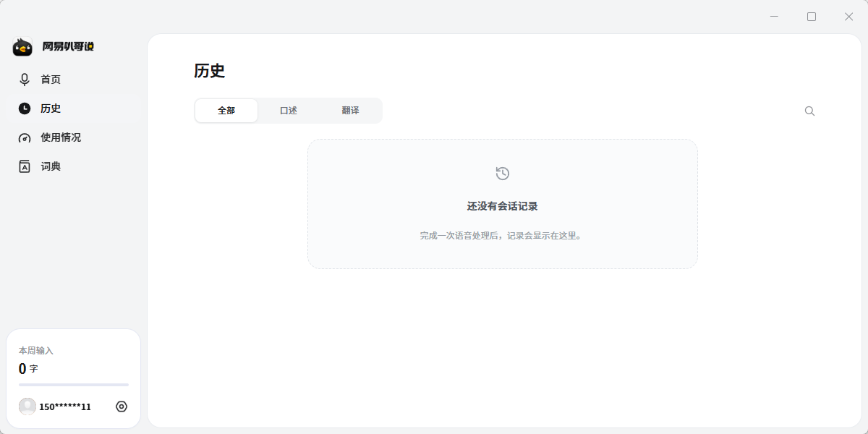Click the clock icon beside 历史
Viewport: 868px width, 434px height.
click(25, 109)
